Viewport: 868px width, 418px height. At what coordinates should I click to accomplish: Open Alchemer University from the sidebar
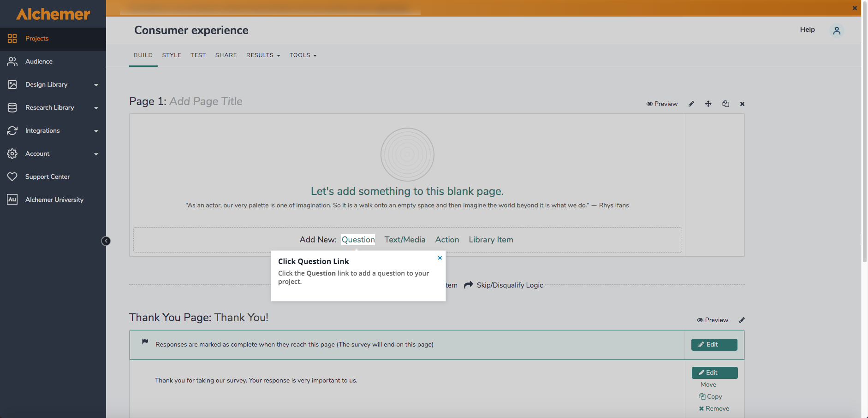(54, 200)
